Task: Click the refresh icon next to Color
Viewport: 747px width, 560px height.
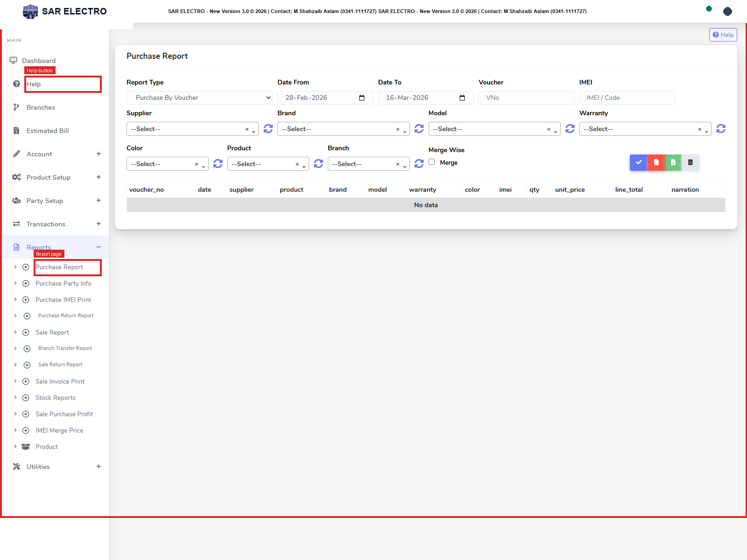Action: (218, 164)
